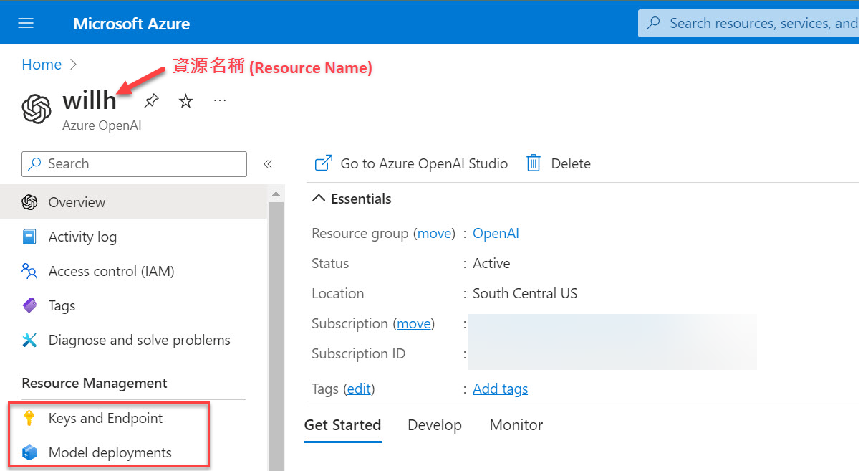868x471 pixels.
Task: Click the Diagnose wrench icon
Action: [29, 341]
